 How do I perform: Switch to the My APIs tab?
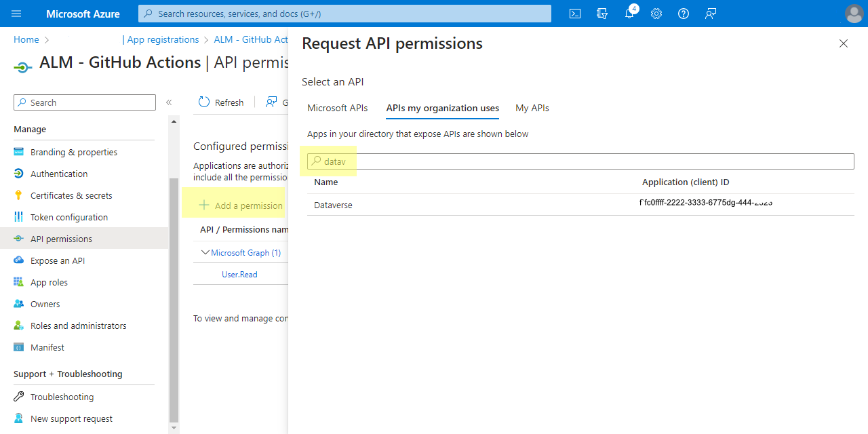click(x=532, y=108)
